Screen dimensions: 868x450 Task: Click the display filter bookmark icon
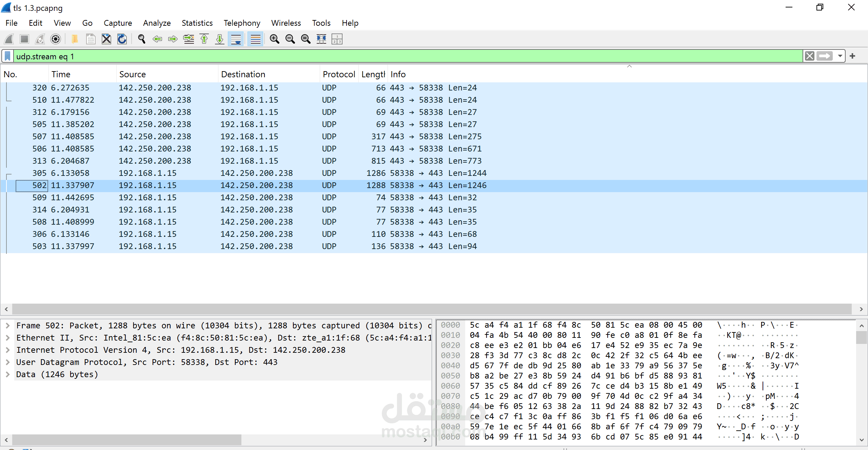pyautogui.click(x=8, y=56)
